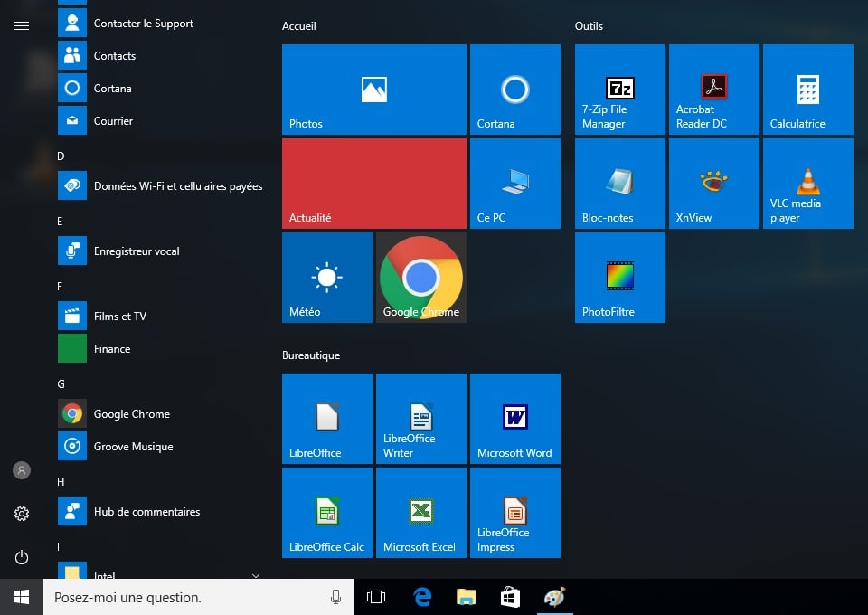Open Enregistreur vocal in app list
The image size is (868, 615).
pyautogui.click(x=161, y=251)
